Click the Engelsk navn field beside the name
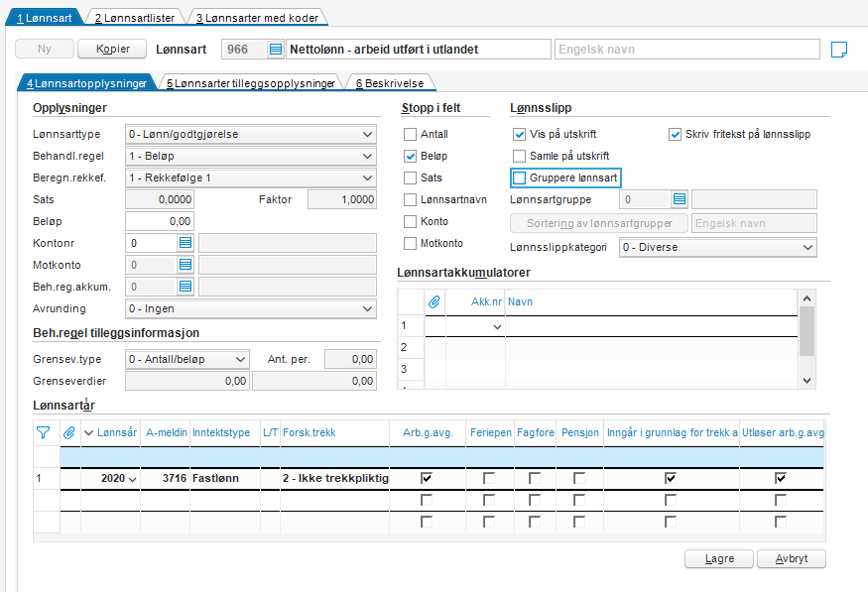This screenshot has height=592, width=868. [687, 50]
